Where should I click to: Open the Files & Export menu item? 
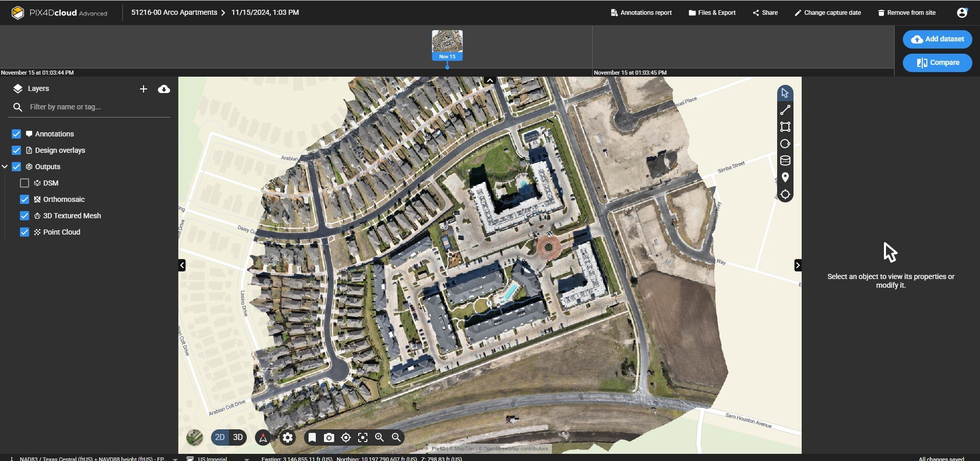pos(712,13)
